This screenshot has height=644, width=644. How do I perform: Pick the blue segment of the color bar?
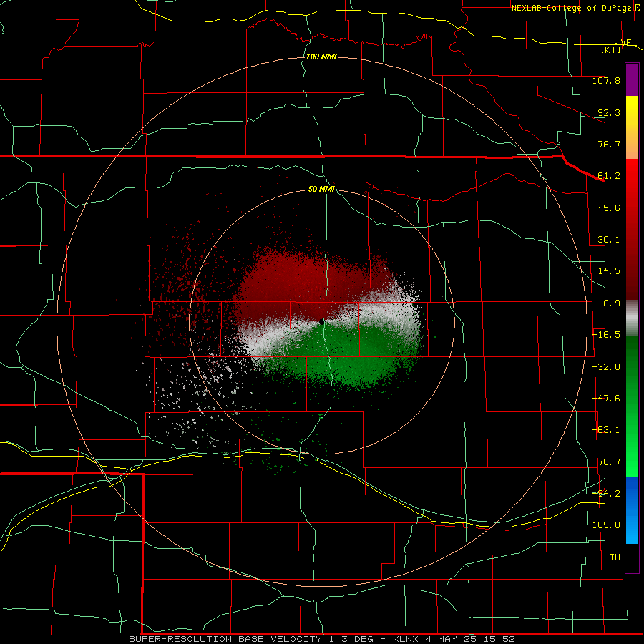coord(632,510)
